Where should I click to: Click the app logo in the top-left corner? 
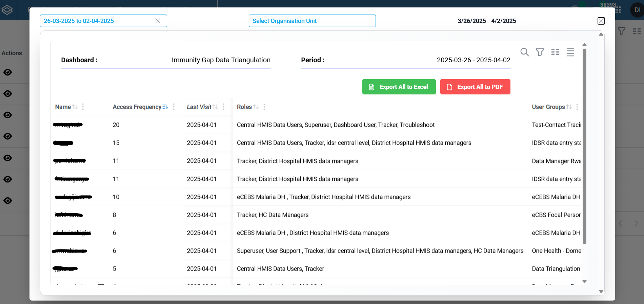click(7, 10)
